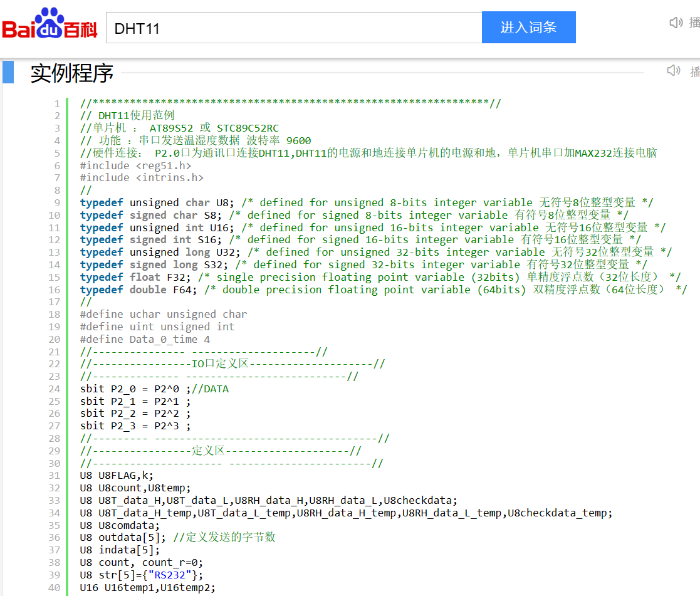Click 'sbit P2_1 = P2^1 ;' line

click(x=135, y=401)
